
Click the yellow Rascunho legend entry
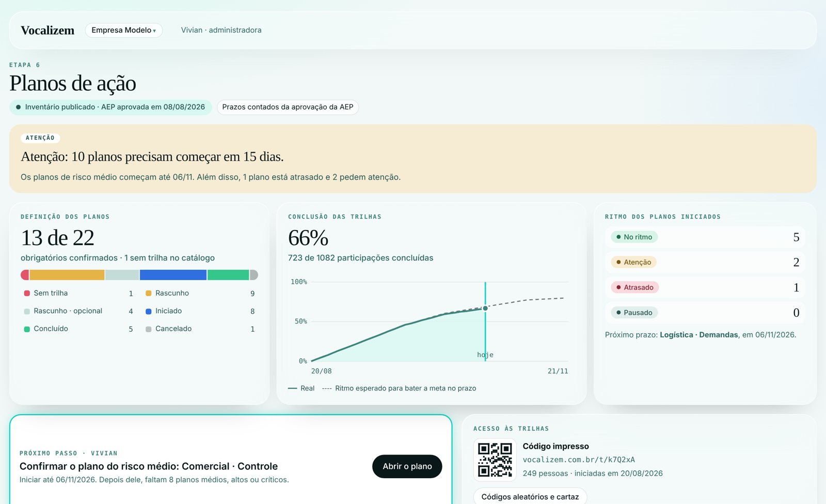[x=200, y=293]
